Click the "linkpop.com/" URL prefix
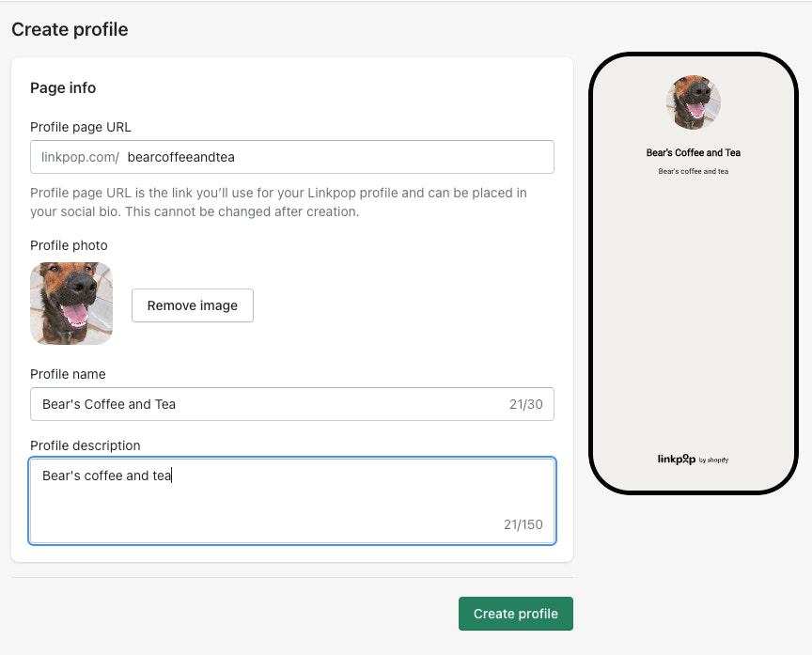The height and width of the screenshot is (655, 812). [x=81, y=157]
